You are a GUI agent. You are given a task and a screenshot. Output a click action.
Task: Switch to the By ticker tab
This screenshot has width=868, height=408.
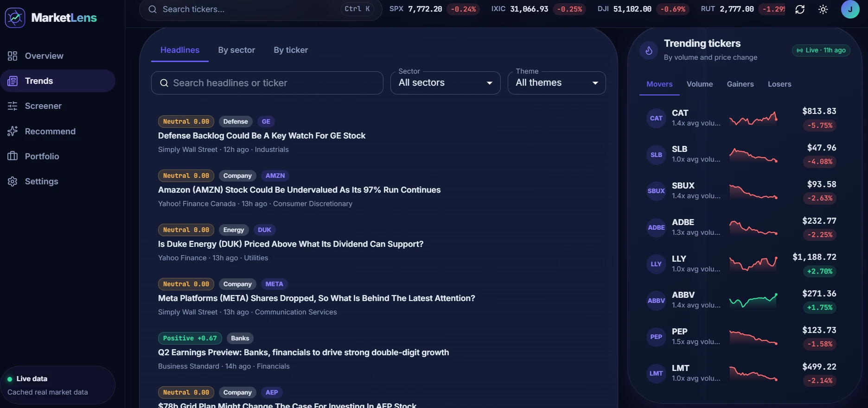(x=291, y=50)
